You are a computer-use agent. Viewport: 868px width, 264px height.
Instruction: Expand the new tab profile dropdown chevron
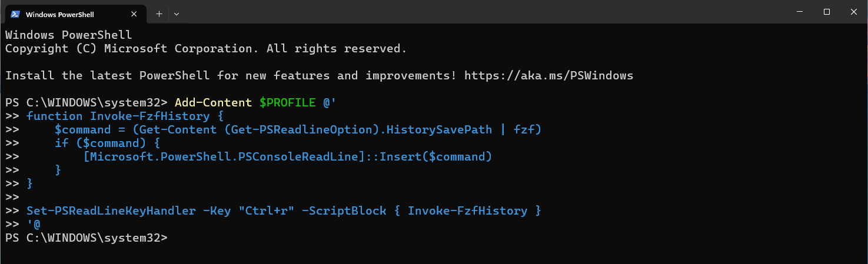tap(177, 13)
